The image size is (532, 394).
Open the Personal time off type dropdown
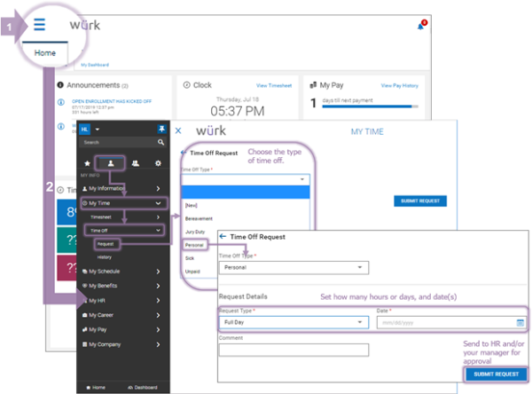pyautogui.click(x=293, y=268)
